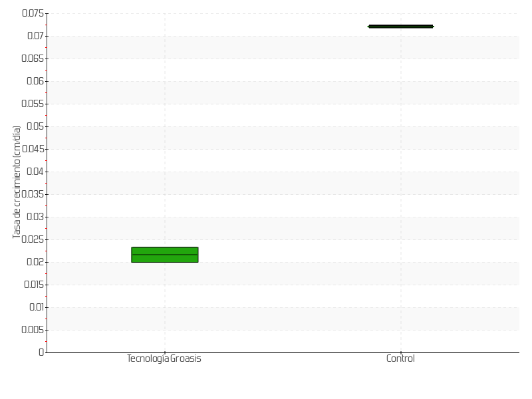
Task: Click the 0.07 y-axis tick label
Action: pos(35,36)
